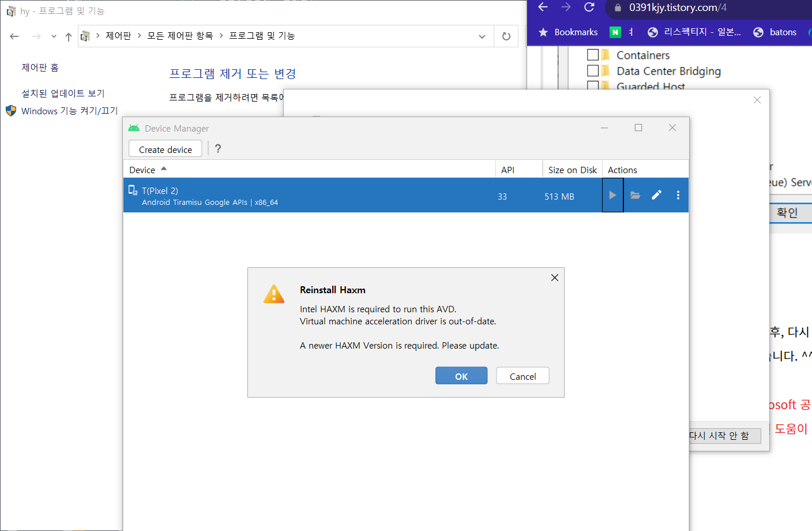Check the Containers checkbox
Screen dimensions: 812x531
(x=593, y=55)
